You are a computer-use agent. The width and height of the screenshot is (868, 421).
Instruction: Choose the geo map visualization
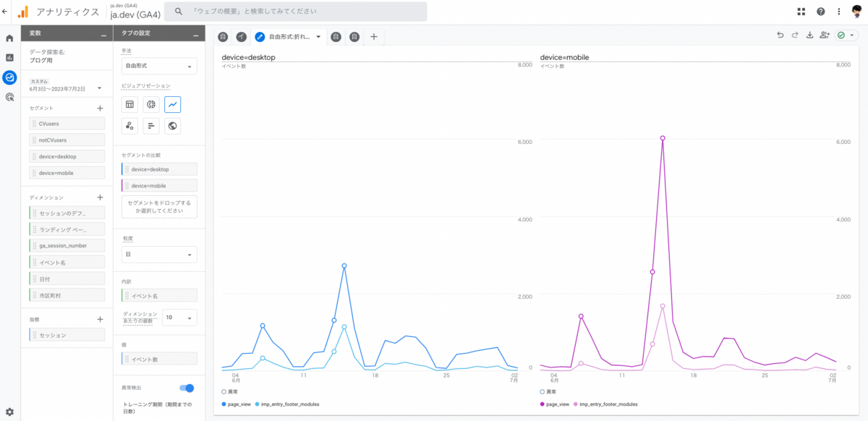tap(172, 126)
